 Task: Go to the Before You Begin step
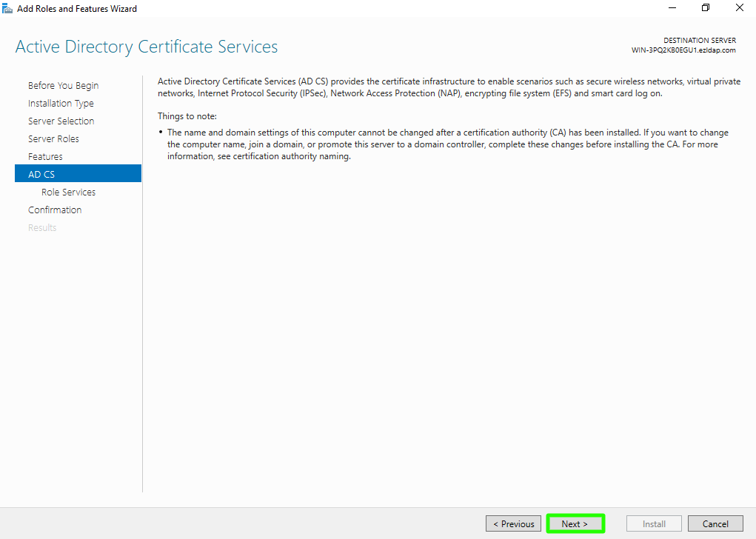[x=63, y=85]
